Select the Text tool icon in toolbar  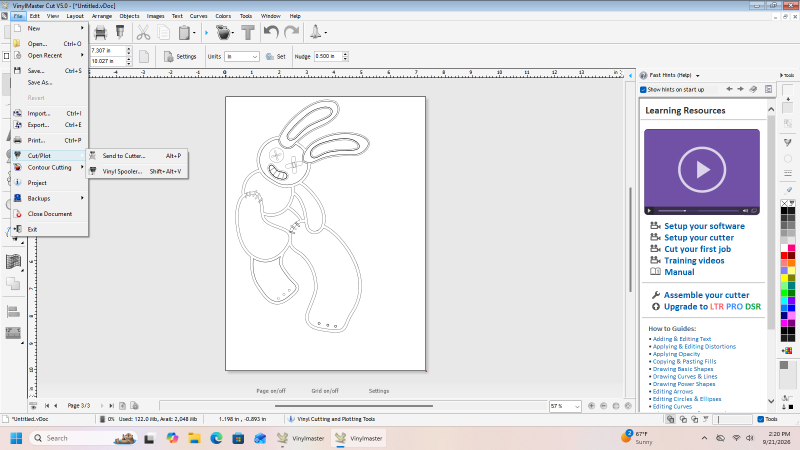[248, 33]
